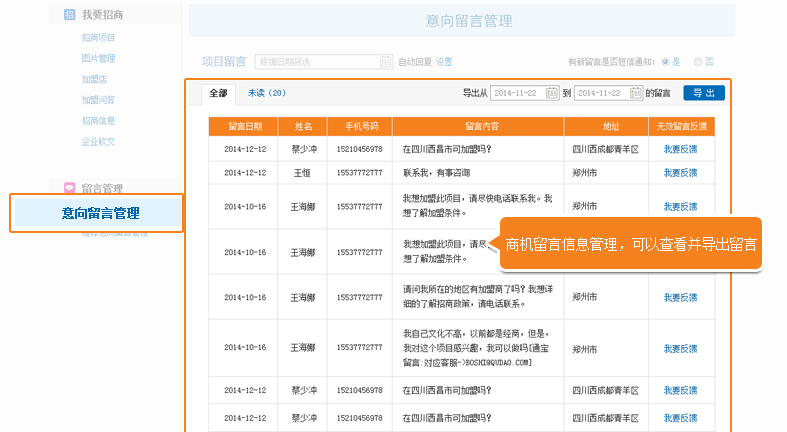Click the 无效留言反馈 column header
787x432 pixels.
682,126
